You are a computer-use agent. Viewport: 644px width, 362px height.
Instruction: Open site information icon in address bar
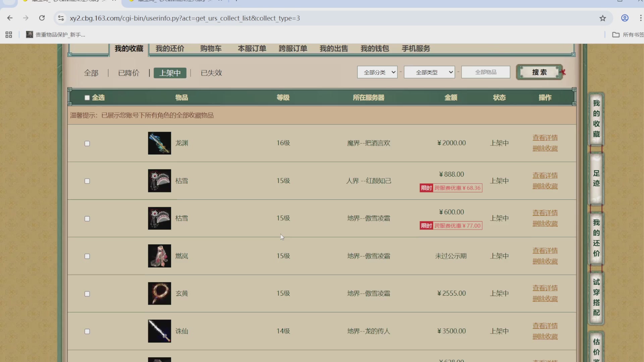pos(61,18)
